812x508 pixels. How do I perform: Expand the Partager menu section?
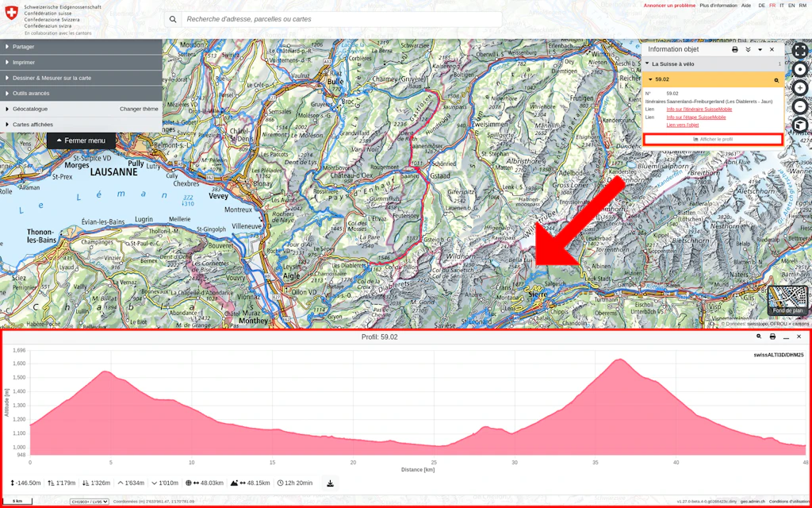coord(82,47)
